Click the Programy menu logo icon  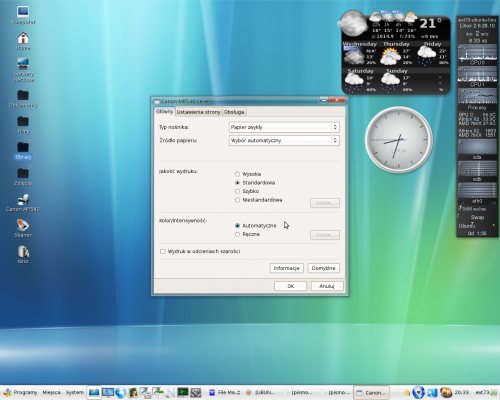click(7, 392)
